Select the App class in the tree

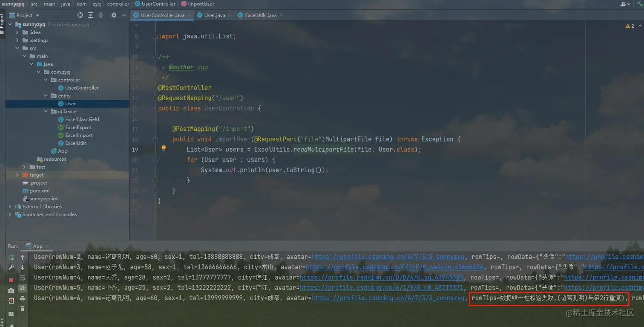(x=59, y=151)
